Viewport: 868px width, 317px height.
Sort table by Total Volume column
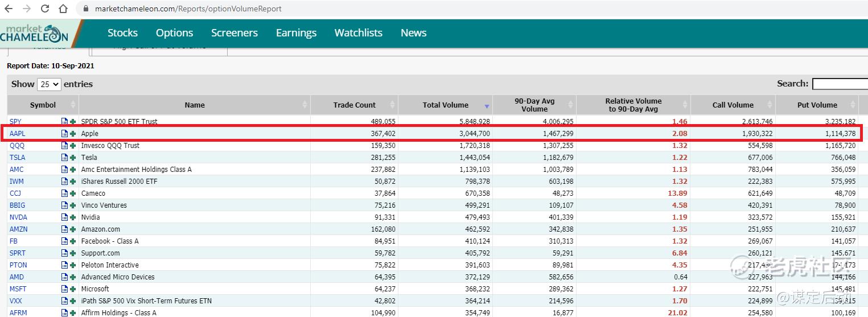click(x=446, y=105)
